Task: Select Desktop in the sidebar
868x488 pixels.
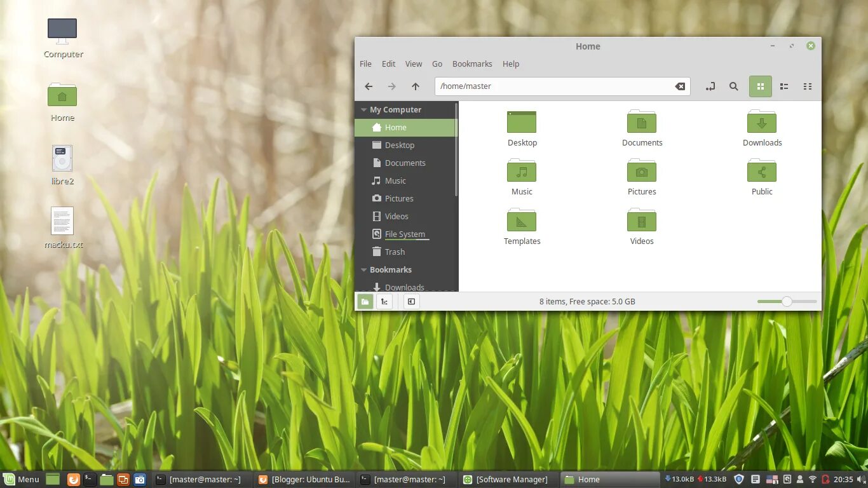Action: [x=405, y=146]
